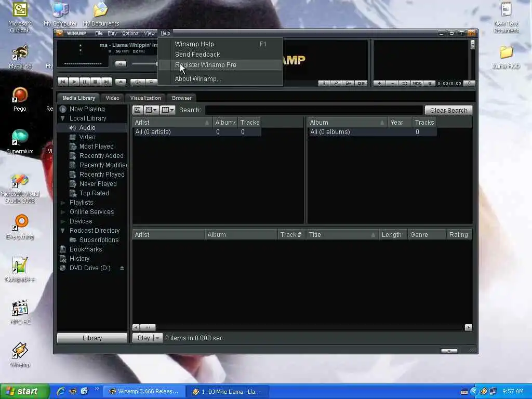Choose Winamp Help from Help menu

[x=220, y=44]
